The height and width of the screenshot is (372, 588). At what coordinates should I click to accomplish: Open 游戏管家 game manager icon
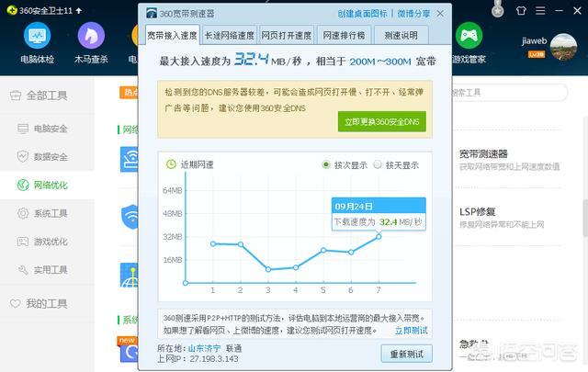tap(469, 43)
